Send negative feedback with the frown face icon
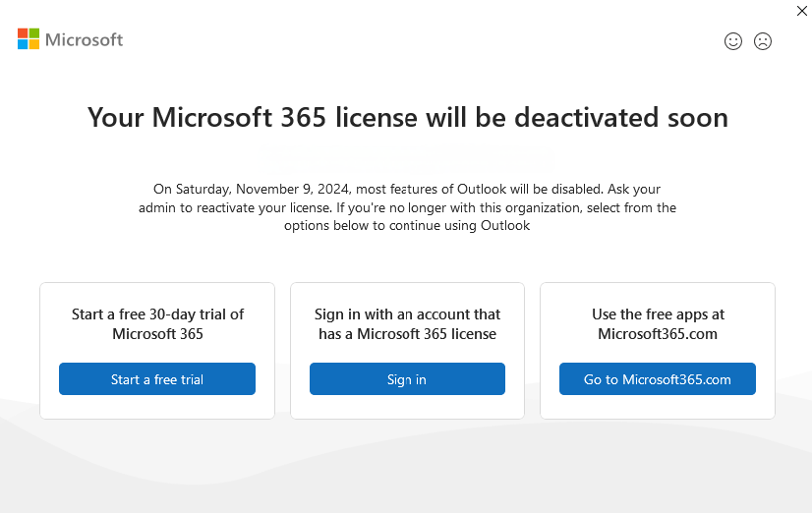The width and height of the screenshot is (812, 513). [762, 41]
